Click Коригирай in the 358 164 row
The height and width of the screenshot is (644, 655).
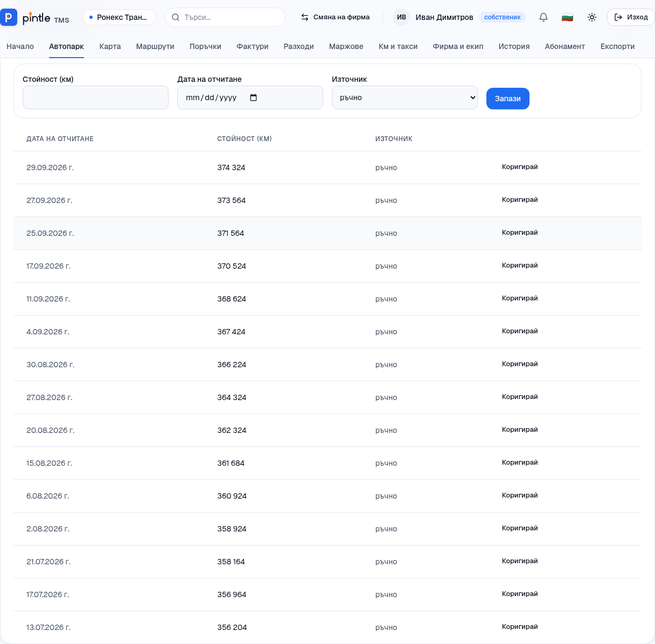pyautogui.click(x=520, y=561)
